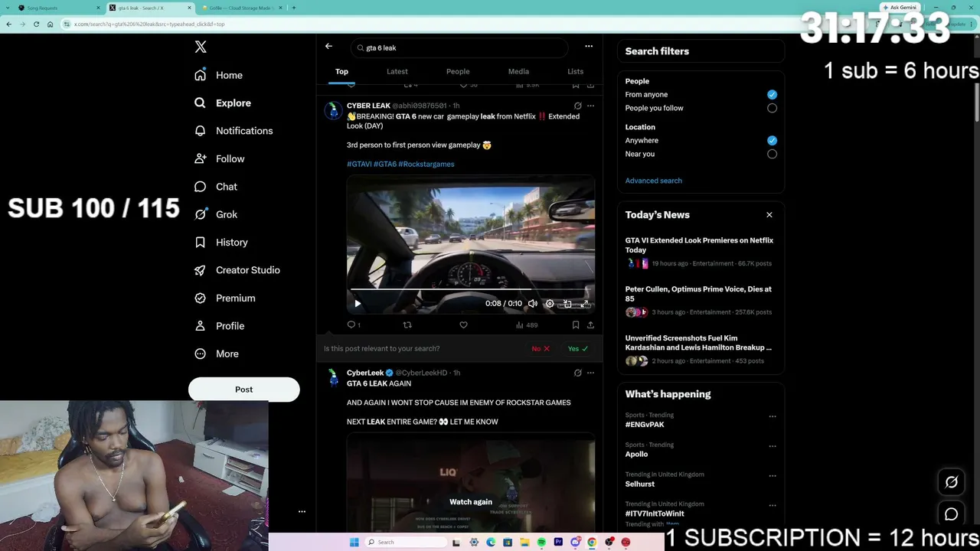Select the 'From anyone' radio option
980x551 pixels.
772,95
